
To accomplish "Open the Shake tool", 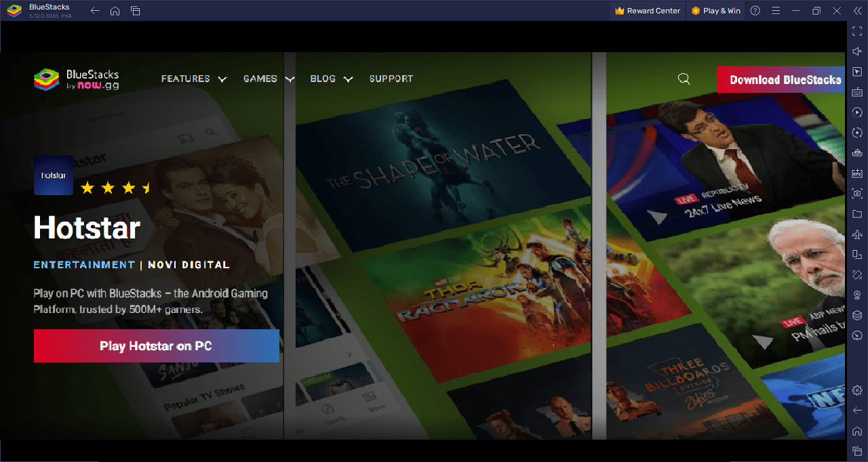I will point(856,274).
